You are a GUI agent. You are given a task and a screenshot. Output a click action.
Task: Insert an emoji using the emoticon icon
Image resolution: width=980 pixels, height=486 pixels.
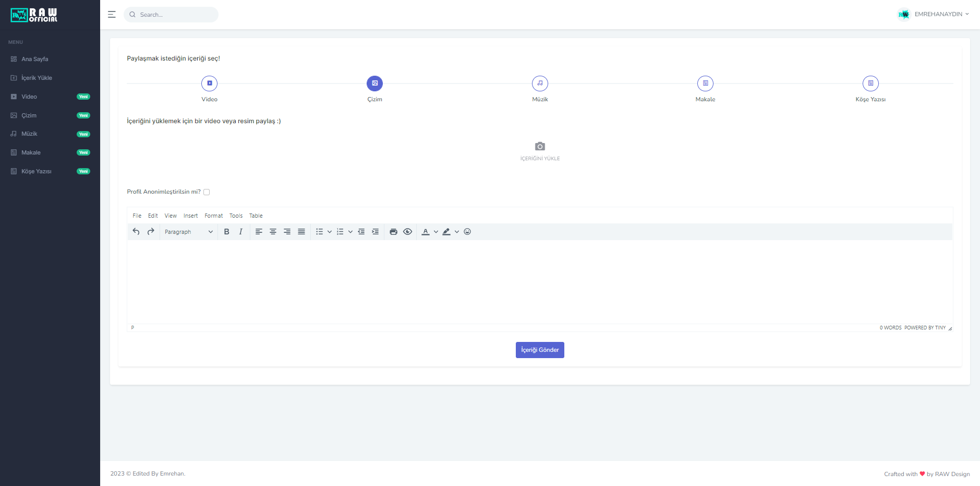pos(467,231)
